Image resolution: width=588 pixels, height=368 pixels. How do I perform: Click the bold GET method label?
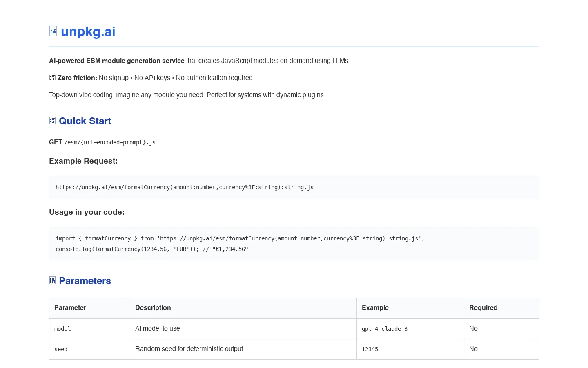56,142
